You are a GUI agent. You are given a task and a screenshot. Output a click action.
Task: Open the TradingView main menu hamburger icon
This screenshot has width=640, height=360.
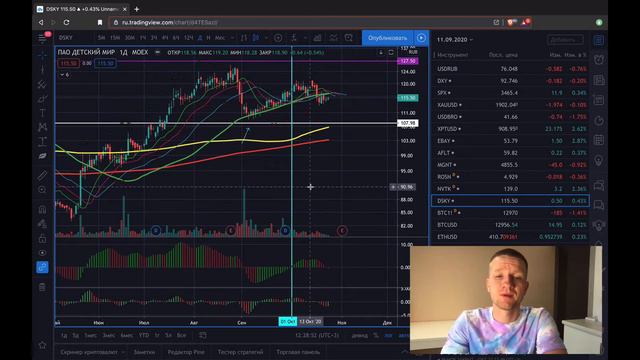(42, 38)
